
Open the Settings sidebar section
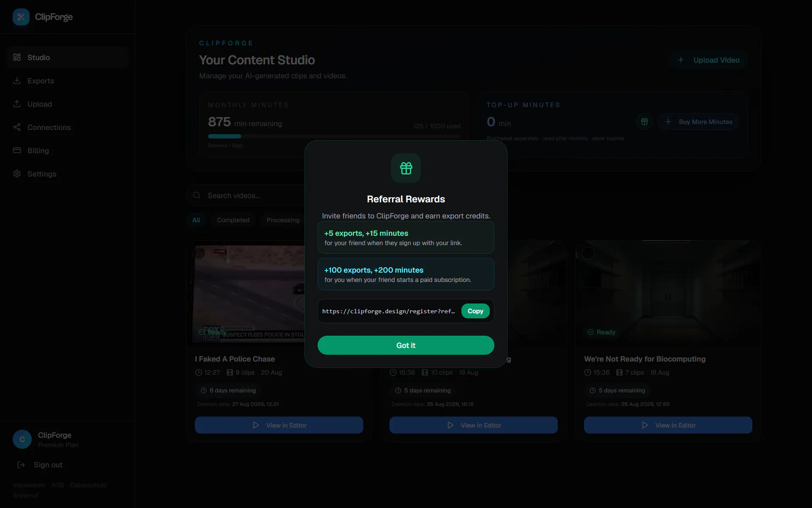pyautogui.click(x=68, y=174)
